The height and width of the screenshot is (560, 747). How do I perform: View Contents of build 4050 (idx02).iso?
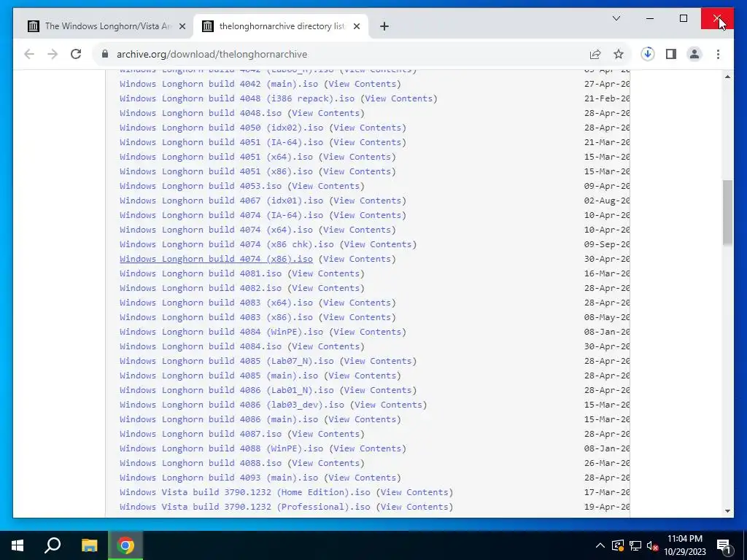click(368, 128)
